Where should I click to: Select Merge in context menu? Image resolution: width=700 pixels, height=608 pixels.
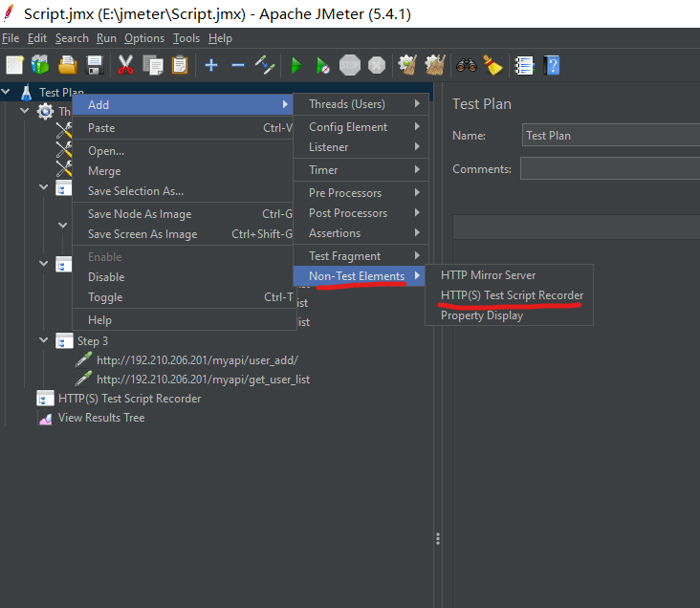183,171
